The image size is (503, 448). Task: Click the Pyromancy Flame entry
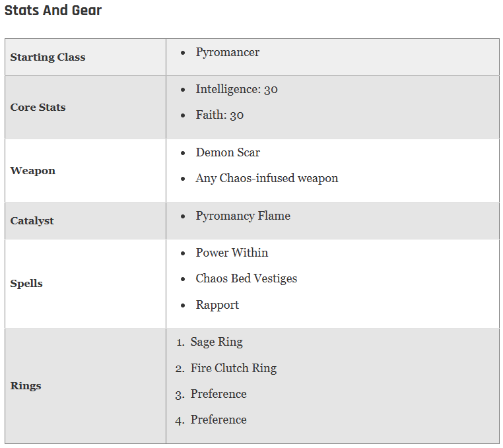coord(243,216)
